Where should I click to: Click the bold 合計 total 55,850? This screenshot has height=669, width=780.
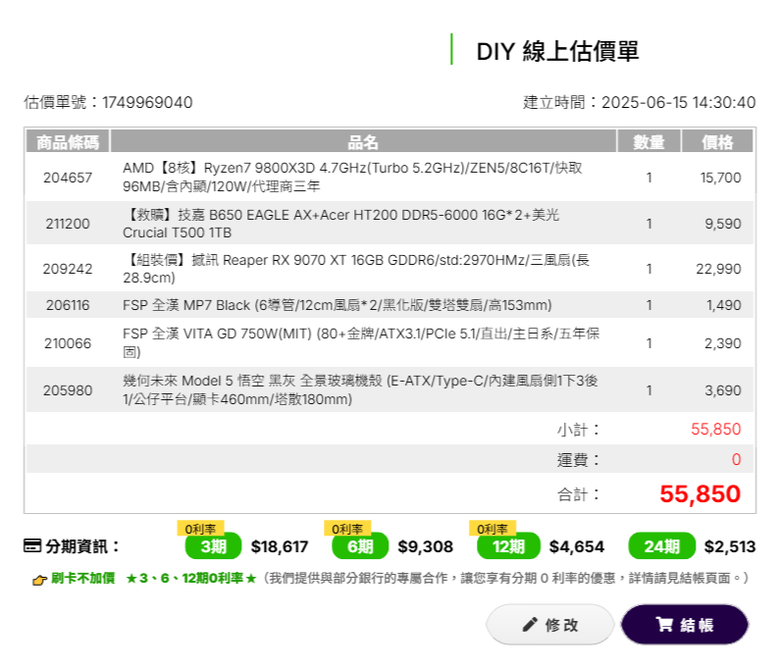click(x=700, y=494)
